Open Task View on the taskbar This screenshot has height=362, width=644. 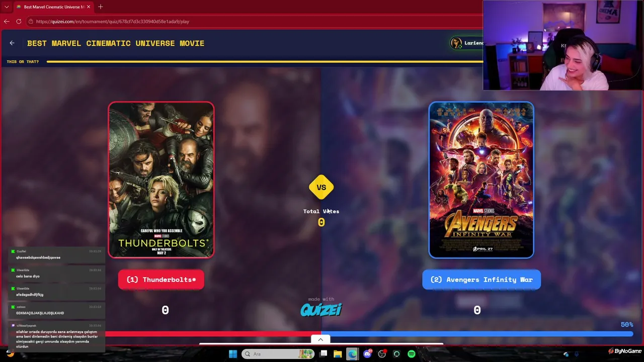pyautogui.click(x=324, y=354)
